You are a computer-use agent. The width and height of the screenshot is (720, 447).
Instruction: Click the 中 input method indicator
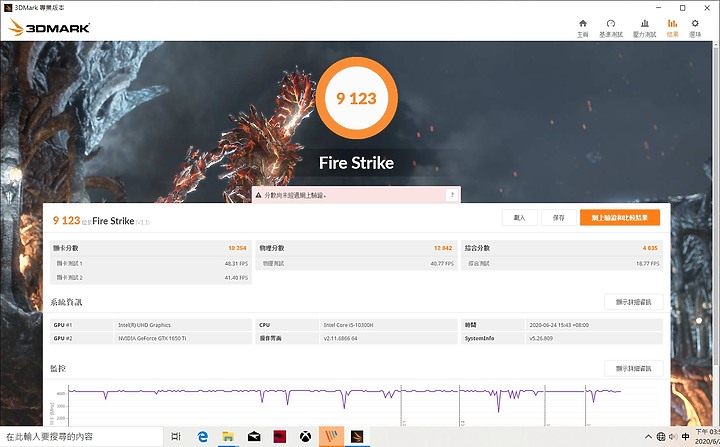(686, 437)
